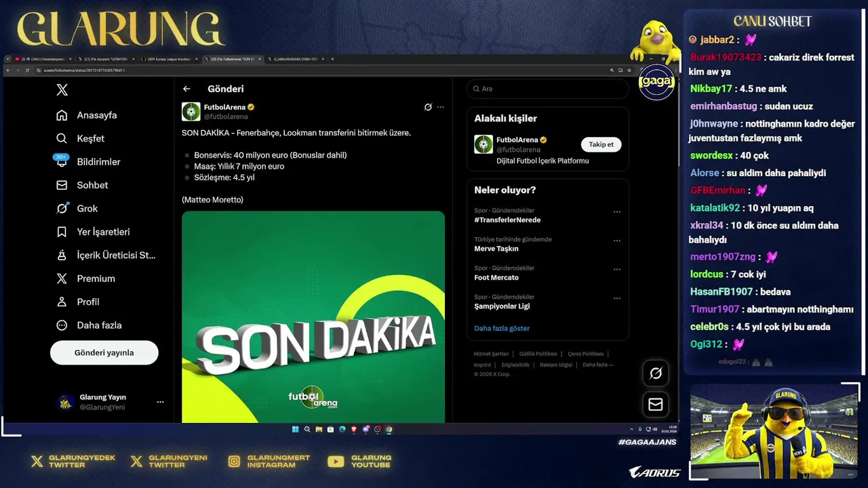Open Foot Mercato trend
The width and height of the screenshot is (868, 488).
(x=496, y=277)
